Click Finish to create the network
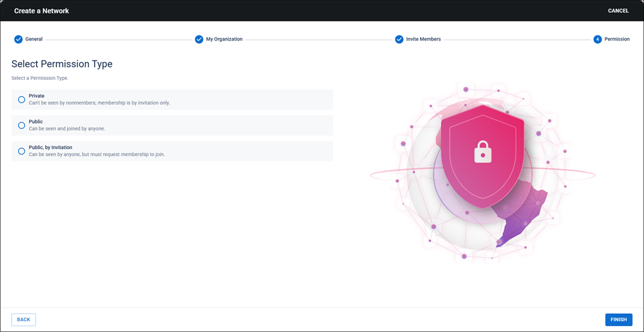 click(618, 320)
